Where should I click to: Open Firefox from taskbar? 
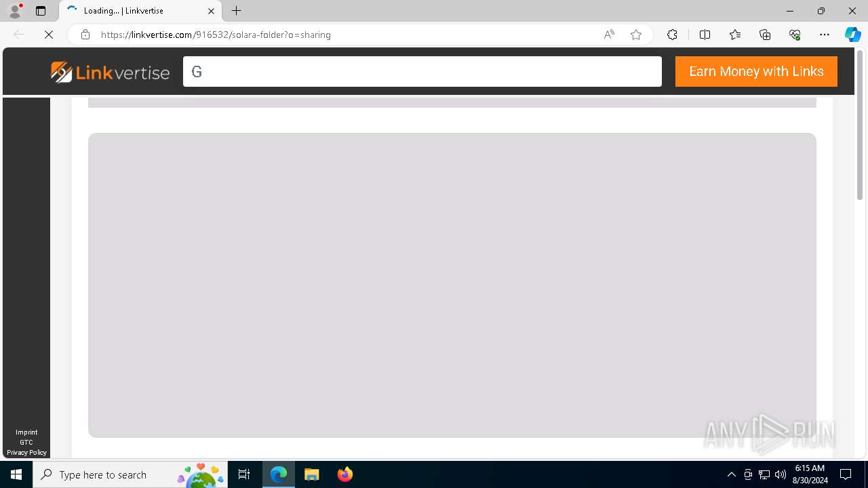pyautogui.click(x=344, y=474)
